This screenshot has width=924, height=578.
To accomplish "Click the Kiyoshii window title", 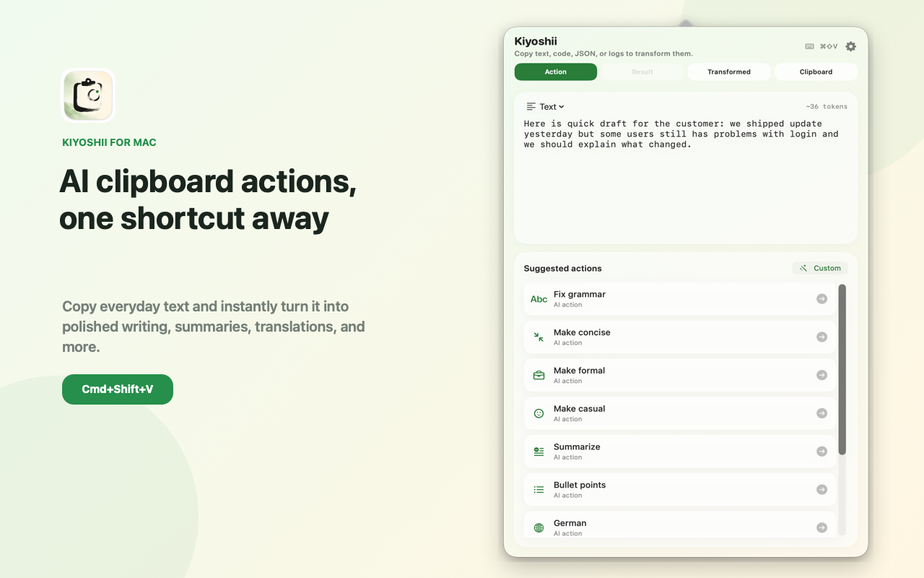I will point(536,41).
